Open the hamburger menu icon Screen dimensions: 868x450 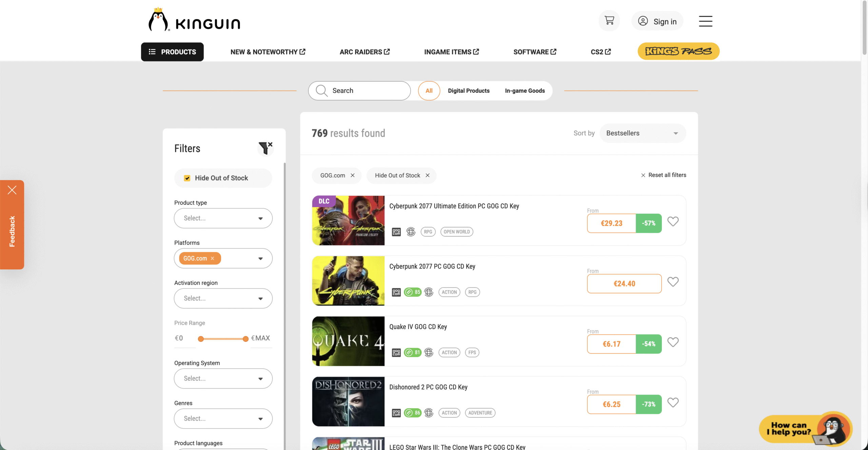pos(705,21)
